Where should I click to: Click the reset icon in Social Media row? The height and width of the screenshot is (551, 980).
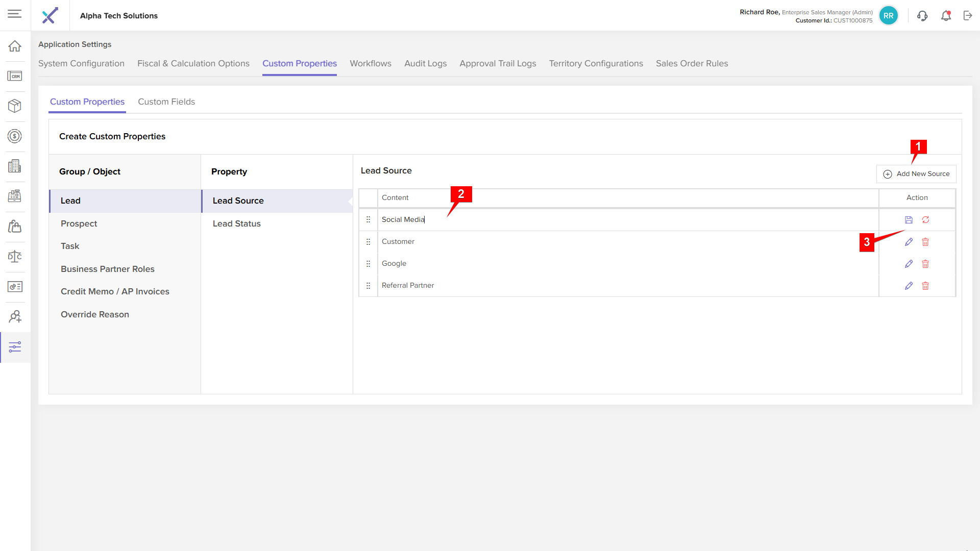[925, 220]
